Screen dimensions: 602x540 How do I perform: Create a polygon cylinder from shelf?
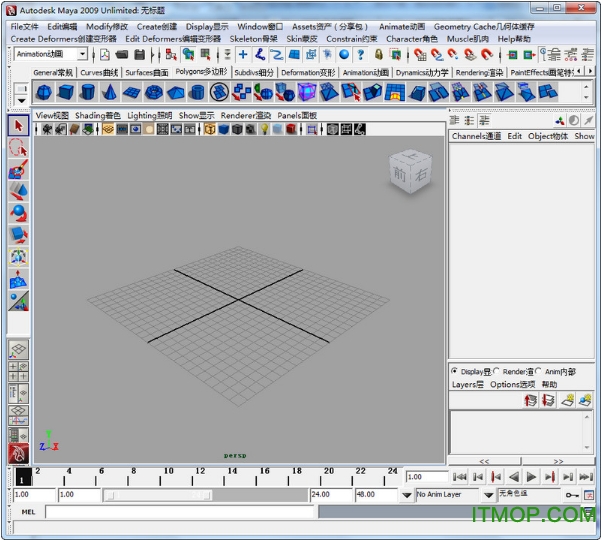[x=88, y=92]
